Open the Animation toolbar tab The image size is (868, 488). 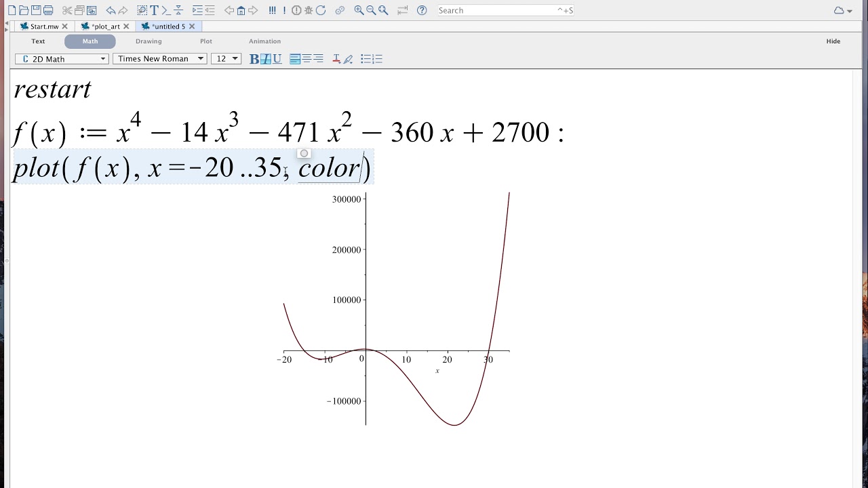click(264, 41)
